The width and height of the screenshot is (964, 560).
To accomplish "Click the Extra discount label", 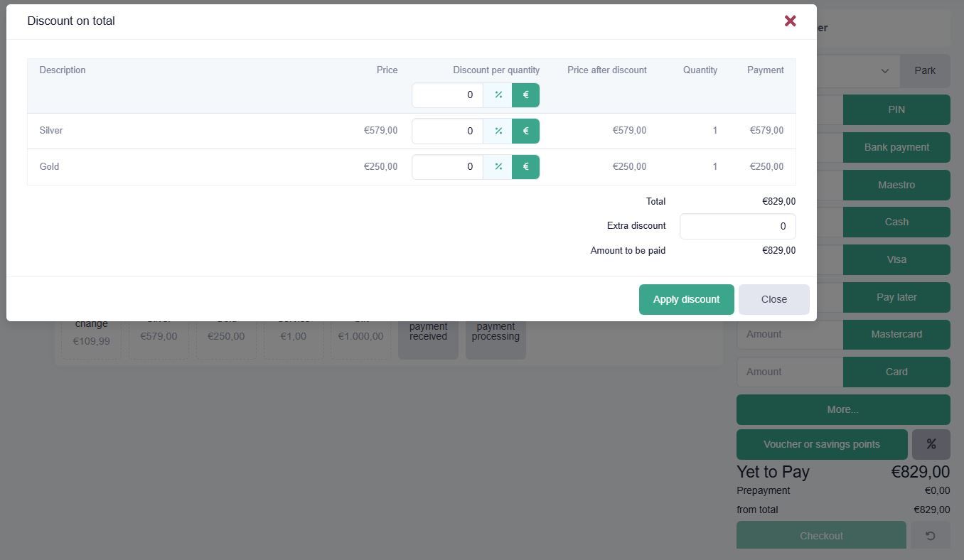I will pyautogui.click(x=636, y=226).
